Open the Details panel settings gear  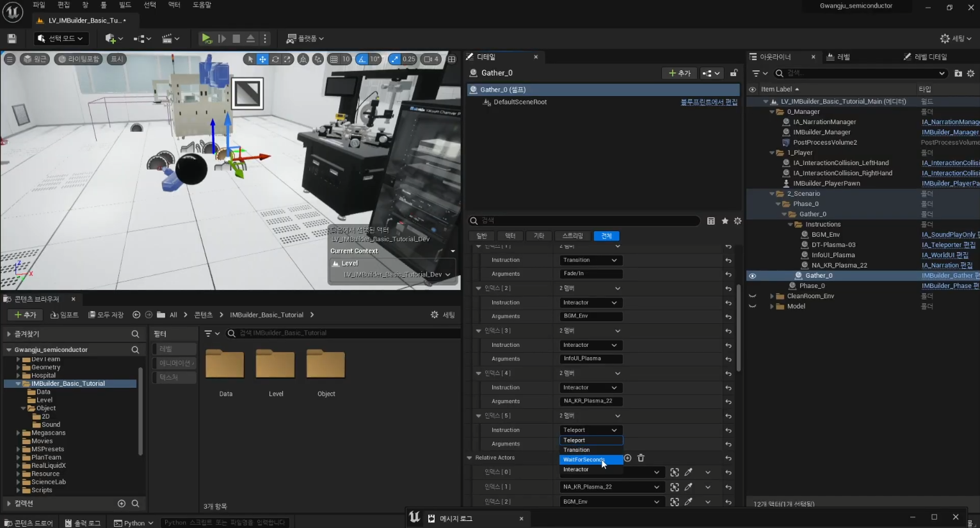(737, 221)
